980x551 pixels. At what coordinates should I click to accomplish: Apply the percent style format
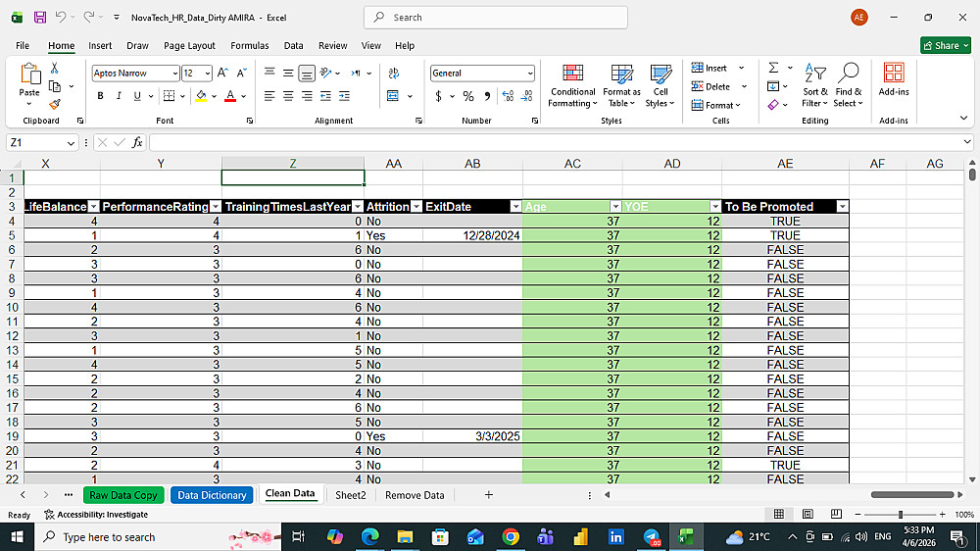coord(468,96)
